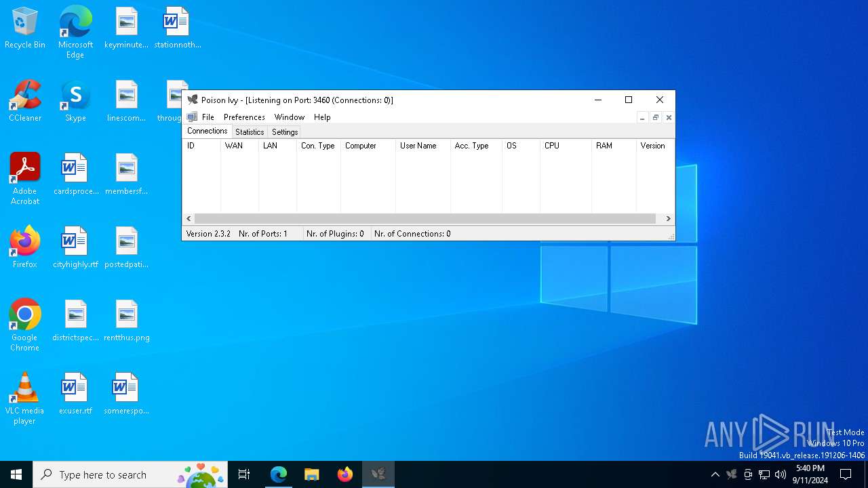868x488 pixels.
Task: Sort by the LAN column header
Action: [x=277, y=146]
